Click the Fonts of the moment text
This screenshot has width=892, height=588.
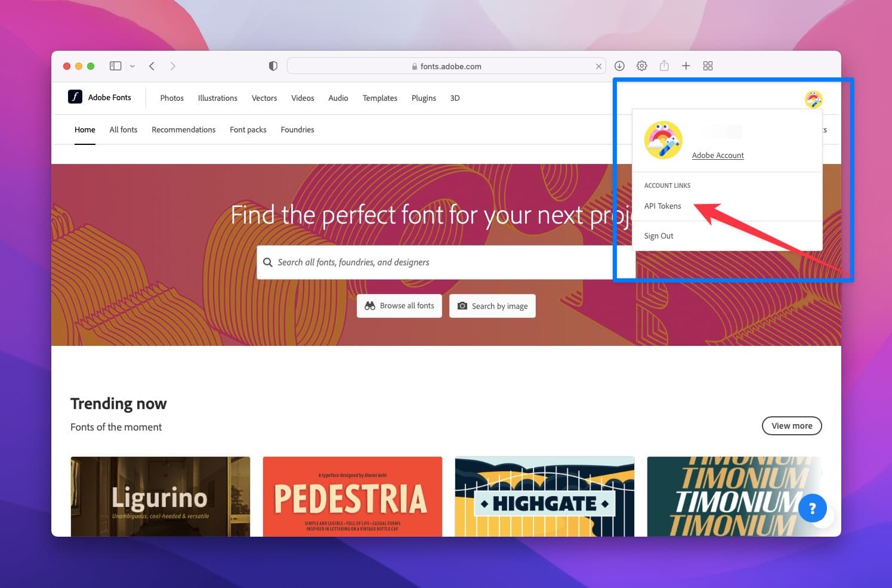[x=116, y=427]
